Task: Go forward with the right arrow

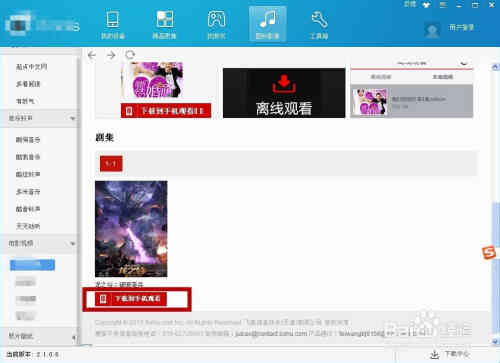Action: 111,55
